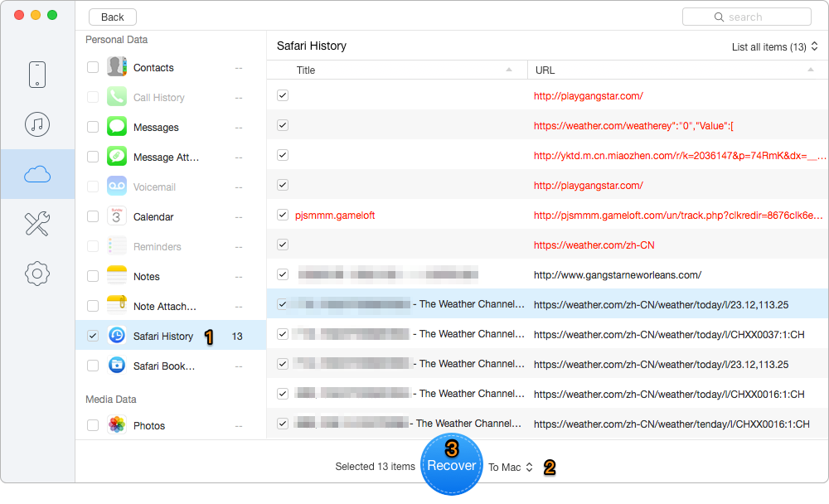Image resolution: width=829 pixels, height=504 pixels.
Task: Click the Safari History count 13
Action: tap(237, 336)
